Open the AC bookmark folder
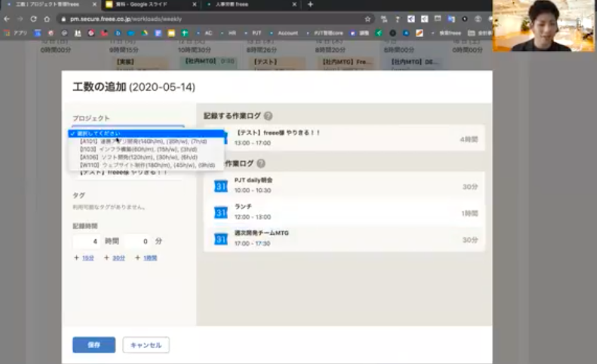This screenshot has height=364, width=597. pyautogui.click(x=205, y=33)
